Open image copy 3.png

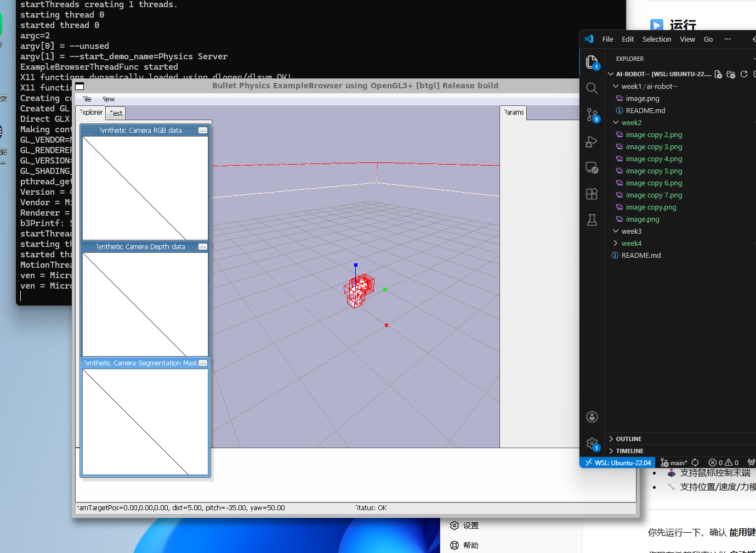[x=654, y=147]
